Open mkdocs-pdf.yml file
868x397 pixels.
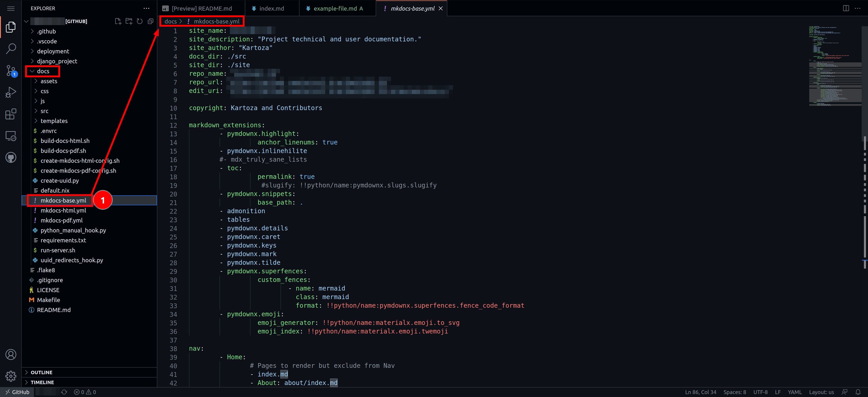[89, 220]
